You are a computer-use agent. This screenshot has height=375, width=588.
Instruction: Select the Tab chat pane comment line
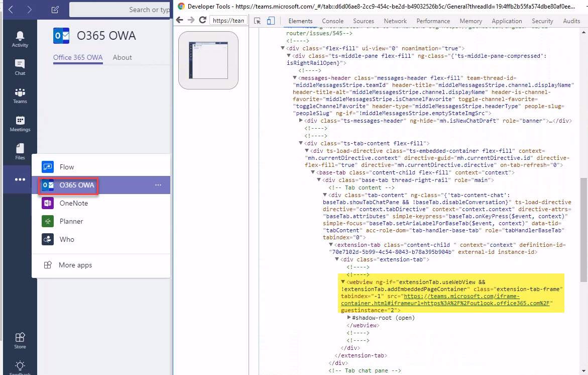point(365,370)
